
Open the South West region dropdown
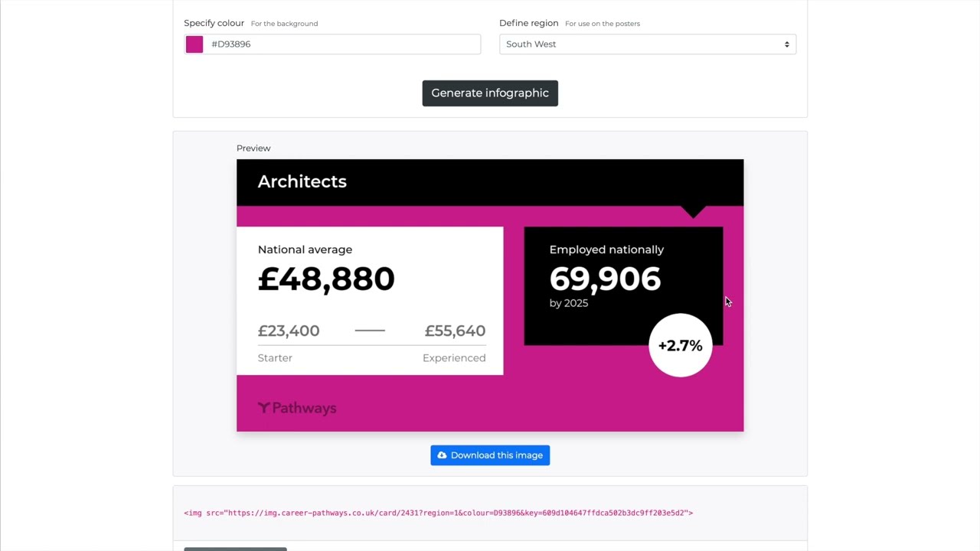(648, 44)
